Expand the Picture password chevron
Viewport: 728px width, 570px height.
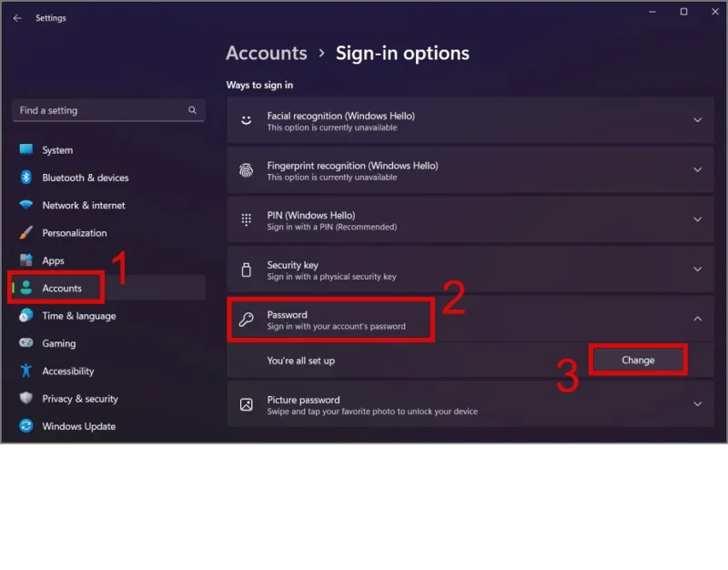tap(697, 403)
